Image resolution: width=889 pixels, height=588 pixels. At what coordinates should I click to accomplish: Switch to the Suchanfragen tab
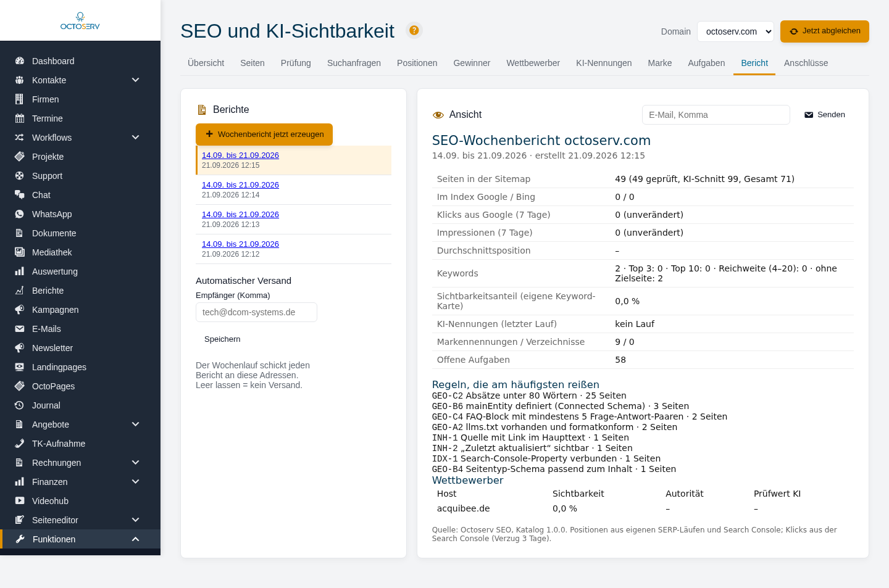pyautogui.click(x=354, y=63)
